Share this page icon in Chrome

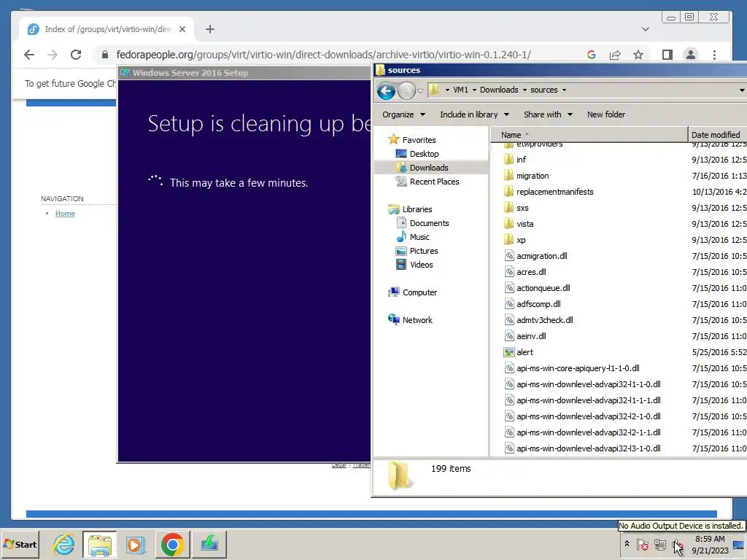(x=615, y=55)
